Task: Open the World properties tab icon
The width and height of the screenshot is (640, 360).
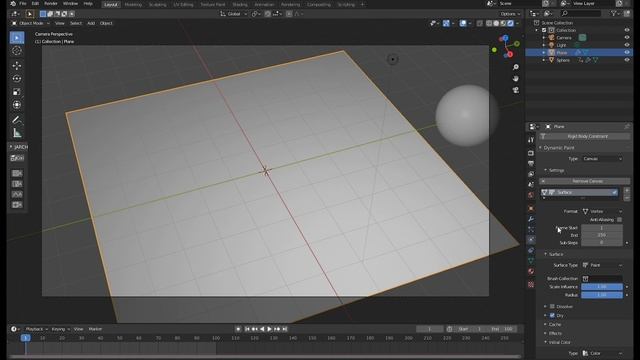Action: point(531,195)
